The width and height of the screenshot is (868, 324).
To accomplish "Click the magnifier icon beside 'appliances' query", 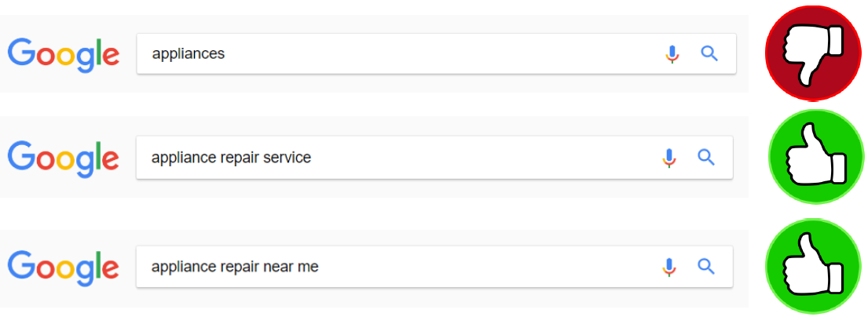I will pyautogui.click(x=709, y=54).
